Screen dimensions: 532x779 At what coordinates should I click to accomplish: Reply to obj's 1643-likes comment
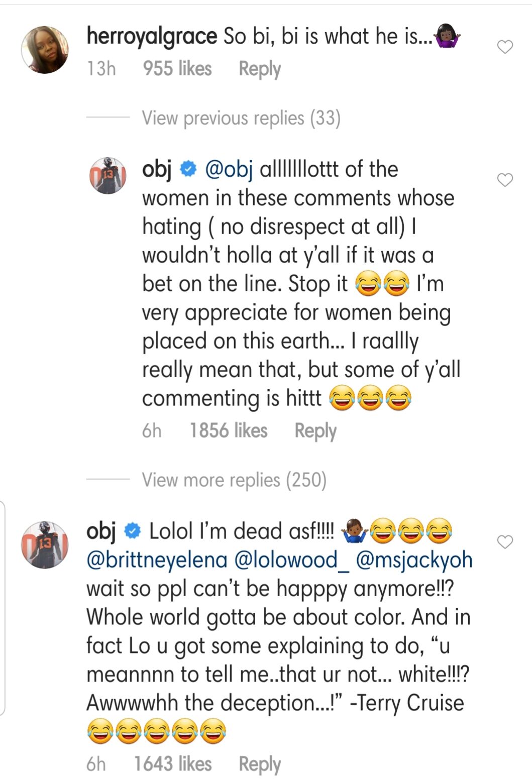click(x=259, y=764)
